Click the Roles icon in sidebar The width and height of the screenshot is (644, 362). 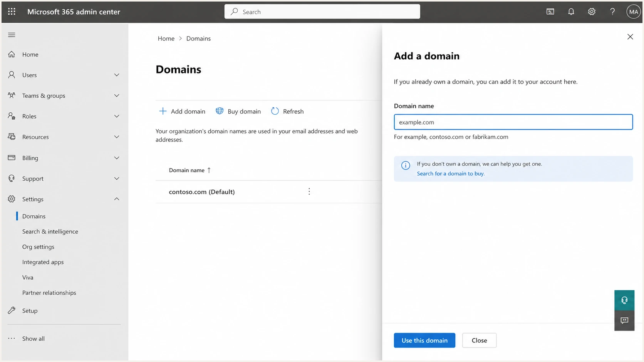tap(12, 116)
